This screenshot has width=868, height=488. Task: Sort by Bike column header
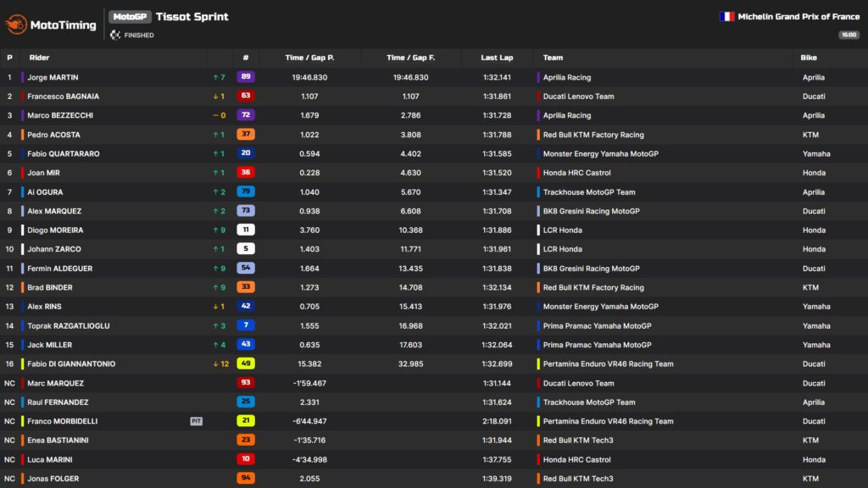[808, 58]
